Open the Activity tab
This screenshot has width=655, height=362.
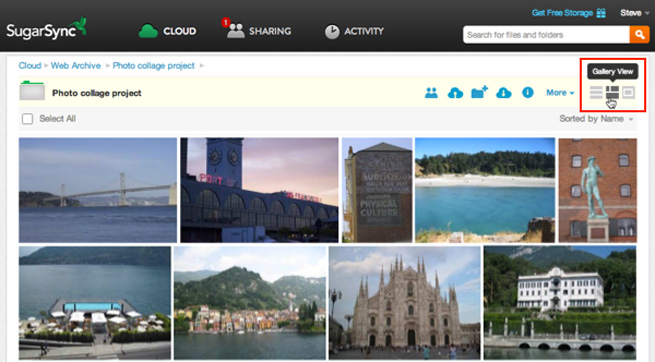tap(354, 31)
